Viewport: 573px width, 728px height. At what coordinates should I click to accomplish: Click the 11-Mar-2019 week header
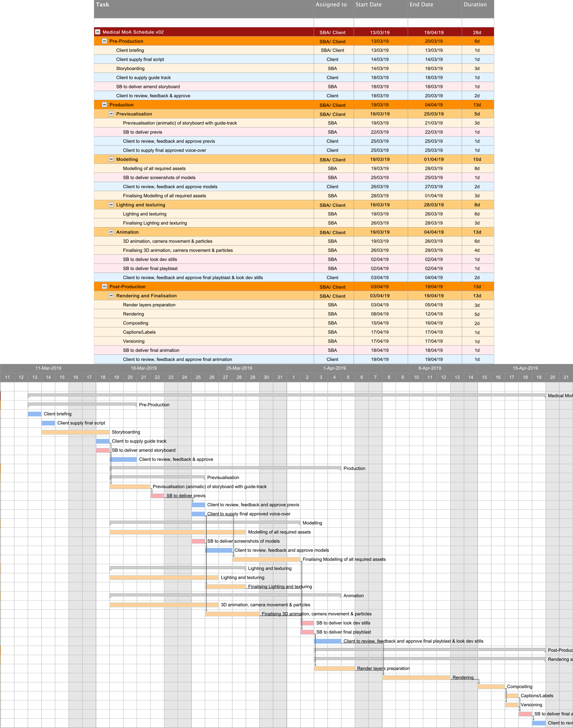pyautogui.click(x=48, y=368)
